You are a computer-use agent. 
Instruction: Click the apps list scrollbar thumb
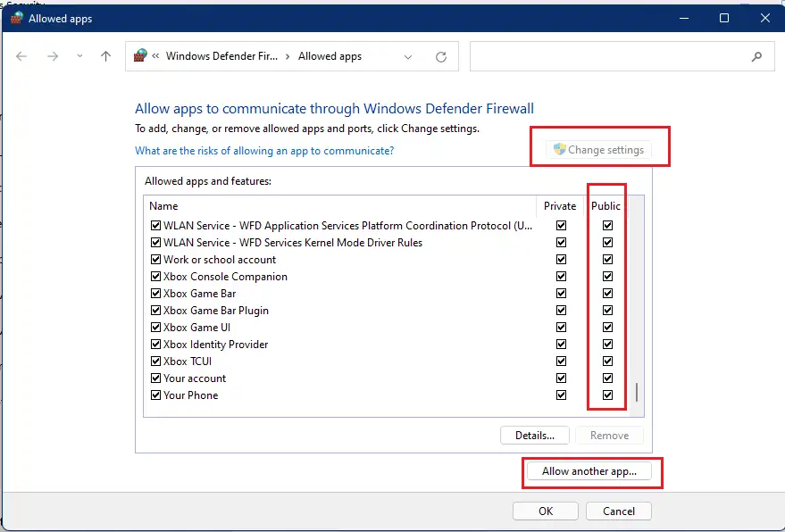coord(637,393)
